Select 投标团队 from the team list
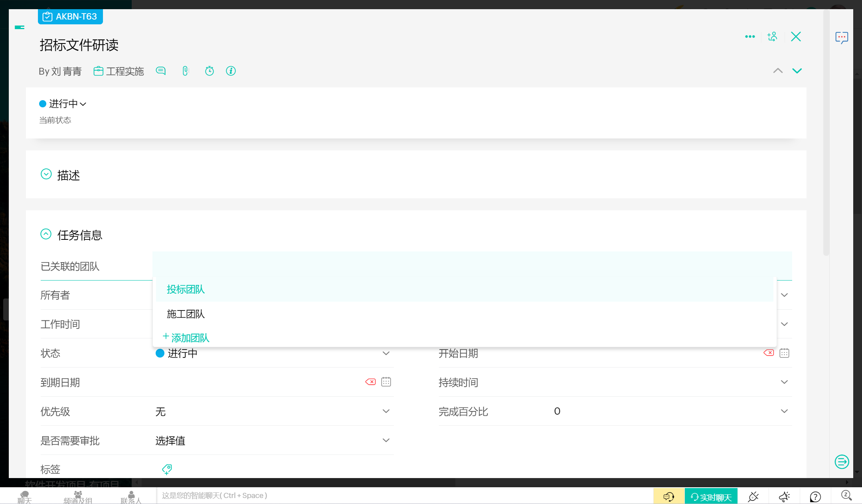Image resolution: width=862 pixels, height=504 pixels. click(186, 289)
